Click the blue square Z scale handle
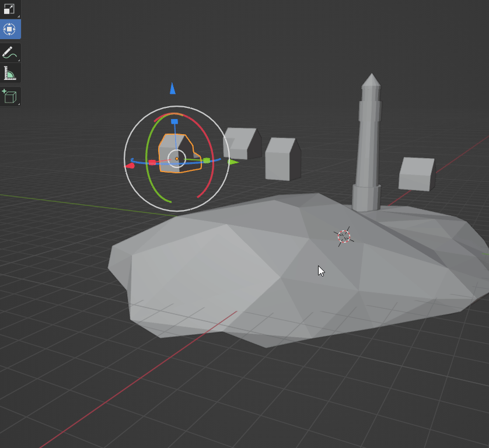489x448 pixels. (x=174, y=121)
